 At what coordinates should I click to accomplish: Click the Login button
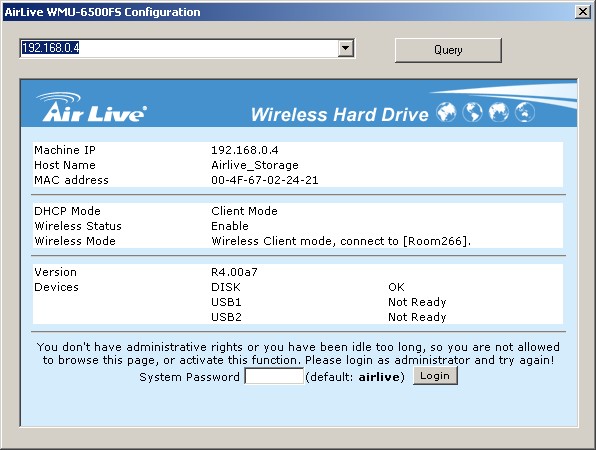pos(435,376)
